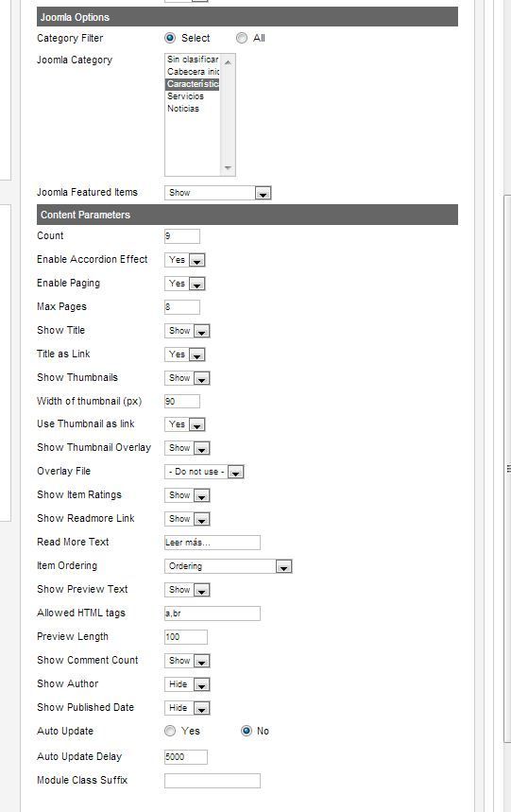Focus the Count input field

point(182,236)
